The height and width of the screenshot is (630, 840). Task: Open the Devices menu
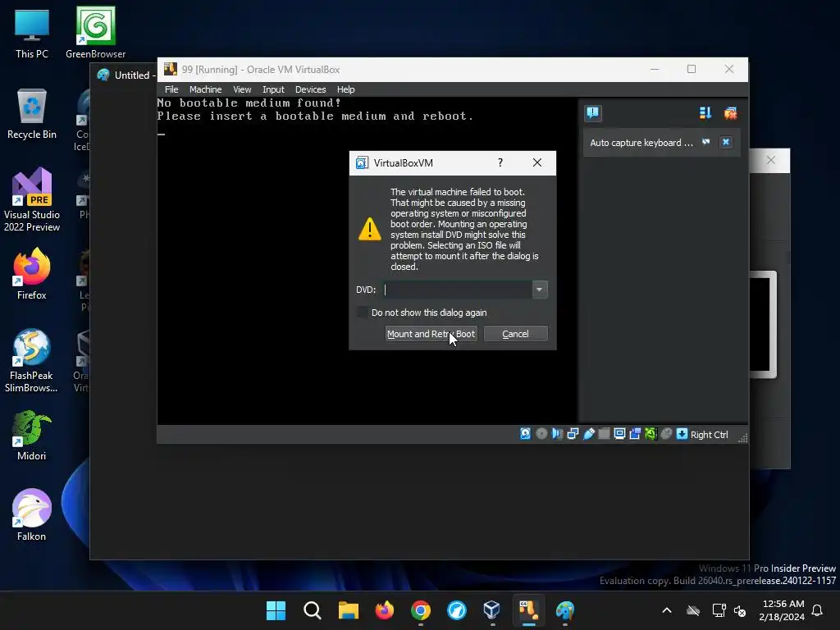310,89
